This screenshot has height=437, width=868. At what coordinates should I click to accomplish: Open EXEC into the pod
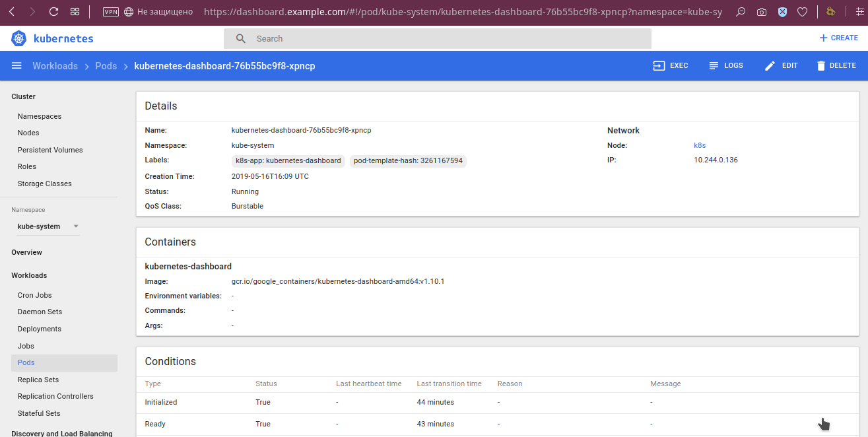671,66
